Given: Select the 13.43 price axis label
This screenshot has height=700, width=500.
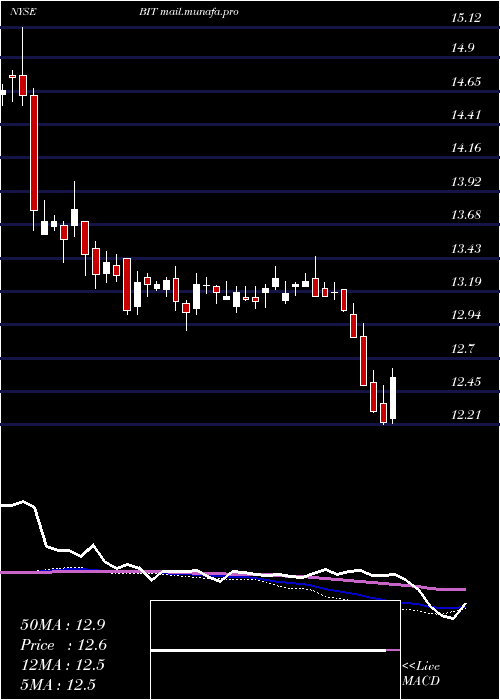Looking at the screenshot, I should [x=466, y=249].
